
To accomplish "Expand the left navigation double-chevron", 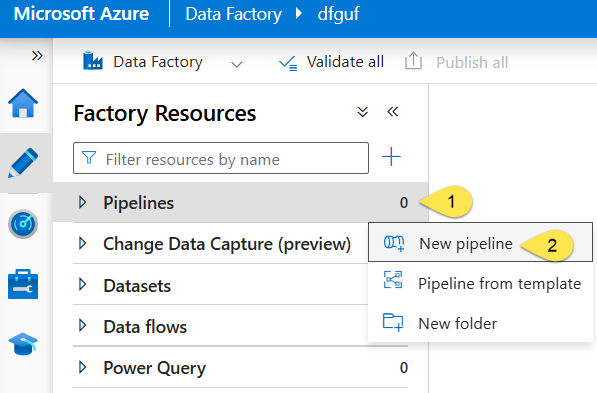I will pos(37,56).
